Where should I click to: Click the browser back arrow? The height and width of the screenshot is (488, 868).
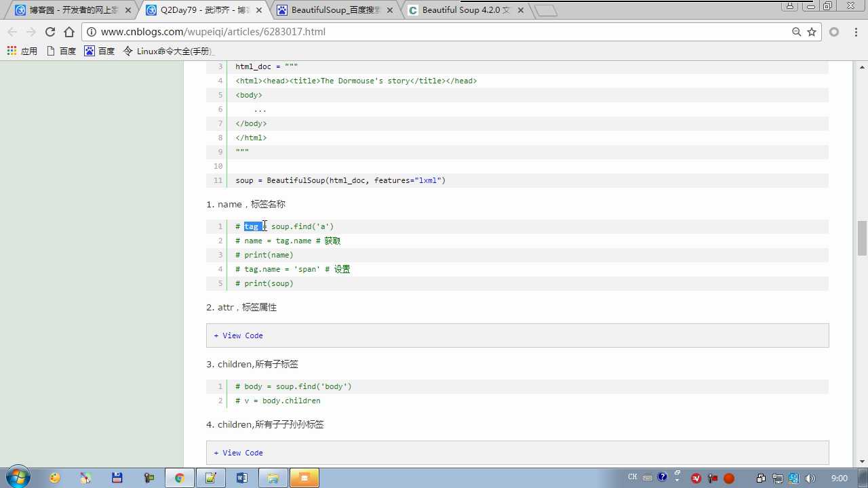pos(12,32)
